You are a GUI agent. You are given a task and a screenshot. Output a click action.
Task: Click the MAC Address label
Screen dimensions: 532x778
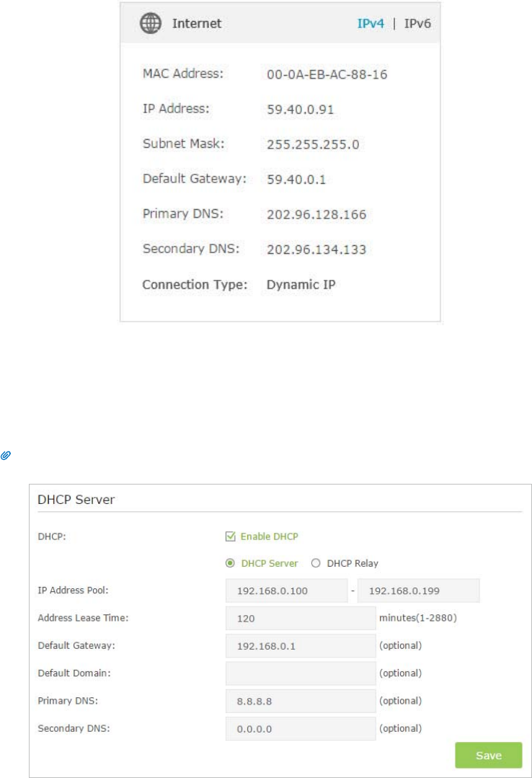tap(182, 74)
